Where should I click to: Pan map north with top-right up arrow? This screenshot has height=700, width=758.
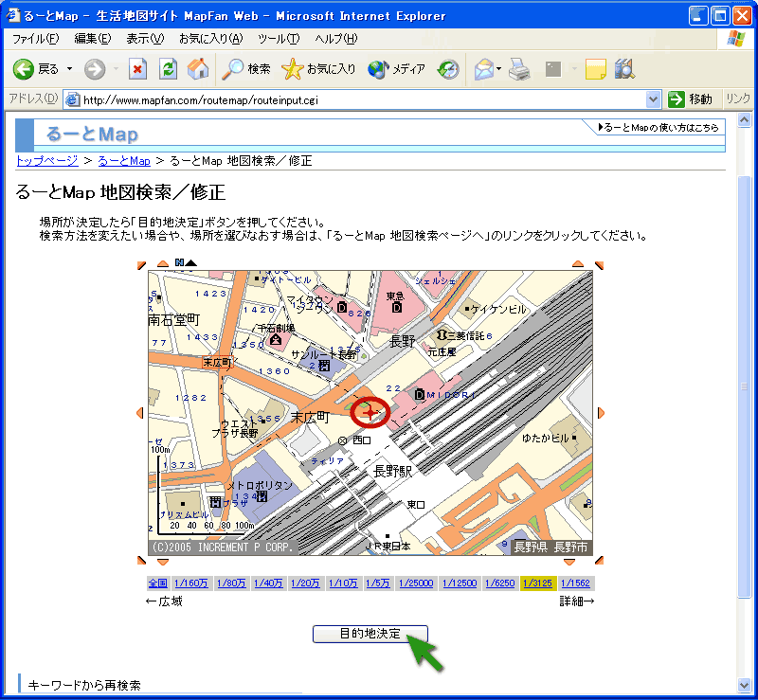tap(578, 263)
